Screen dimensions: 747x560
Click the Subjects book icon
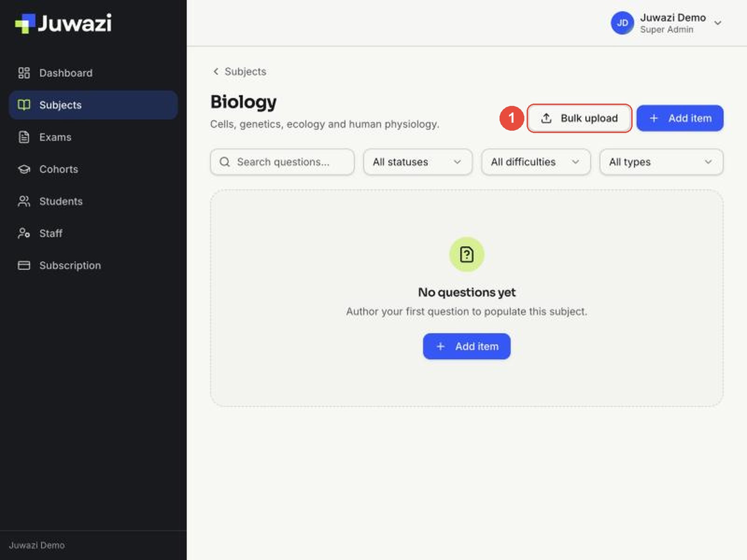point(24,105)
